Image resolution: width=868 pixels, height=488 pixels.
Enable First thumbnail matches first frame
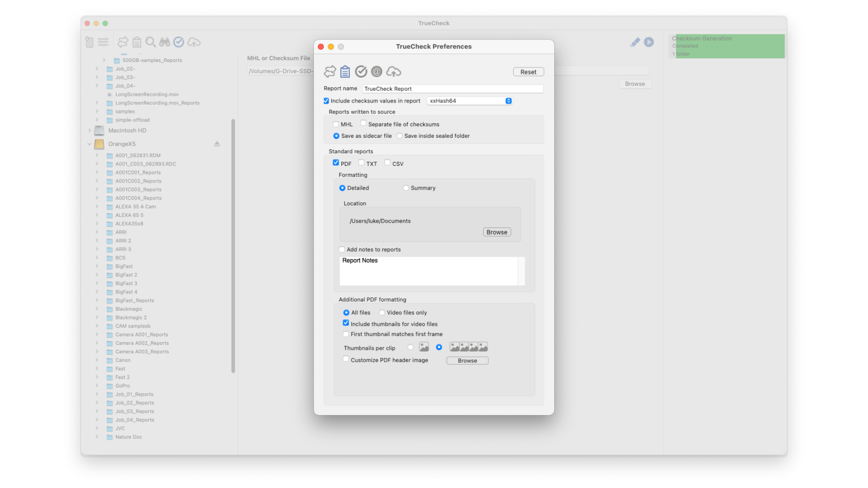[346, 334]
